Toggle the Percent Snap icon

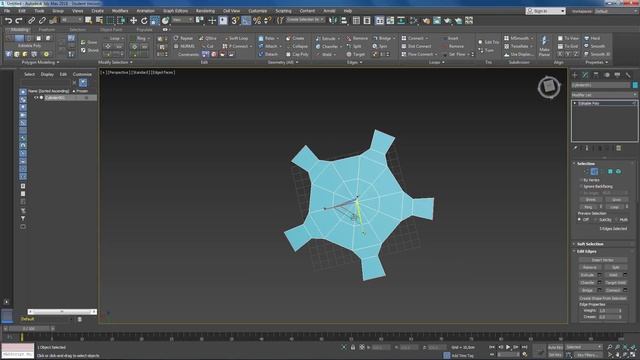257,20
